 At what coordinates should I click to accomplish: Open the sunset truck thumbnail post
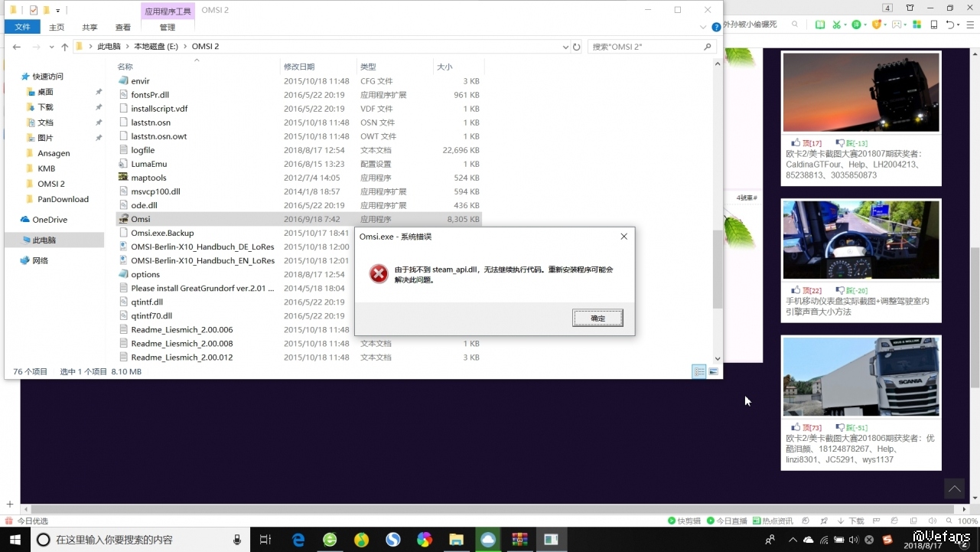tap(861, 92)
